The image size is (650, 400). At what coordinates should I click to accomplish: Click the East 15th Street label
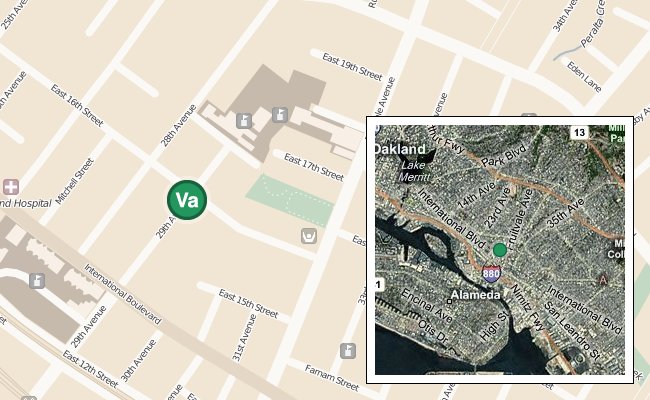coord(248,304)
